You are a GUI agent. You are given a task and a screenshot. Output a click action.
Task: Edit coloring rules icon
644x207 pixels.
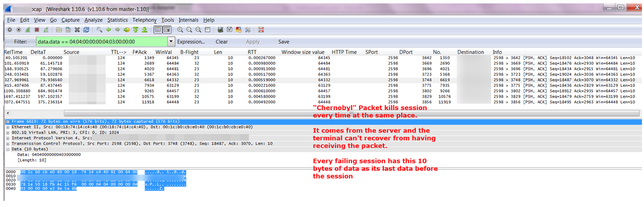click(x=239, y=29)
